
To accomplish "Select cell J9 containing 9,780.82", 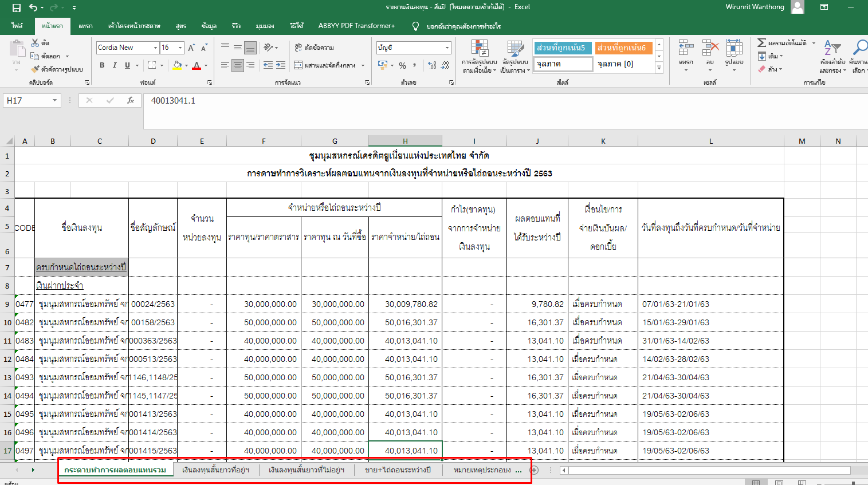I will 537,304.
